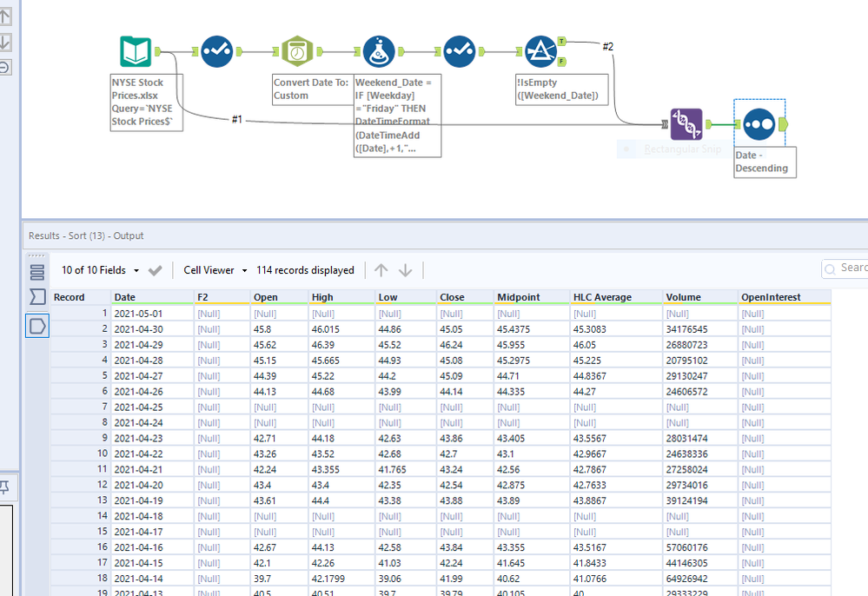
Task: Select Midpoint cell 43.89
Action: (532, 500)
